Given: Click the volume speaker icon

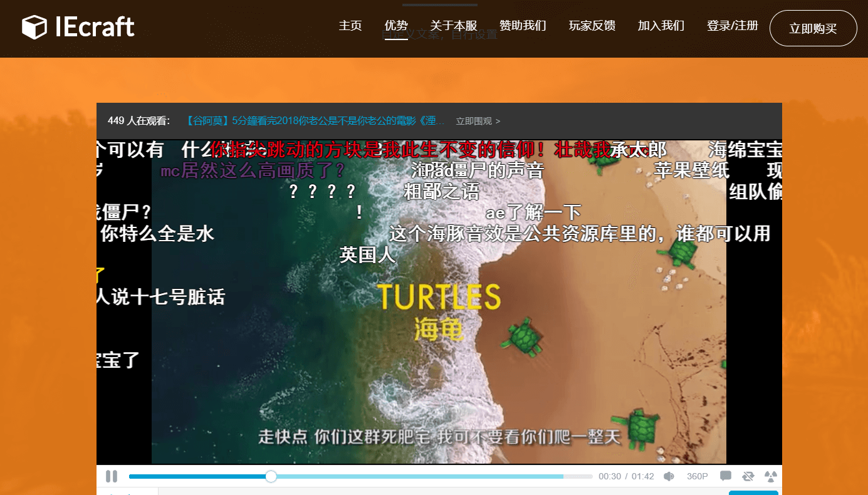Looking at the screenshot, I should coord(668,476).
